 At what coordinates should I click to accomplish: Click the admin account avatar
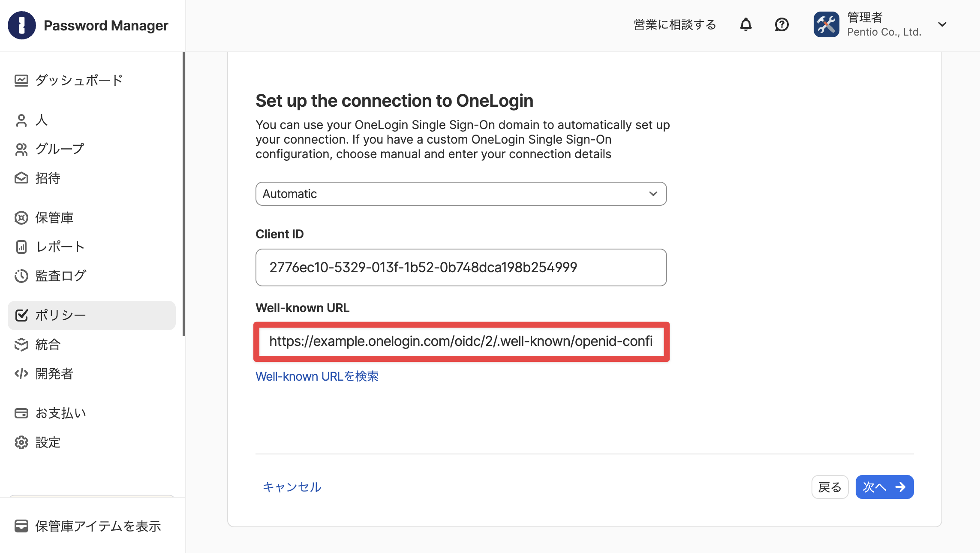pos(826,25)
